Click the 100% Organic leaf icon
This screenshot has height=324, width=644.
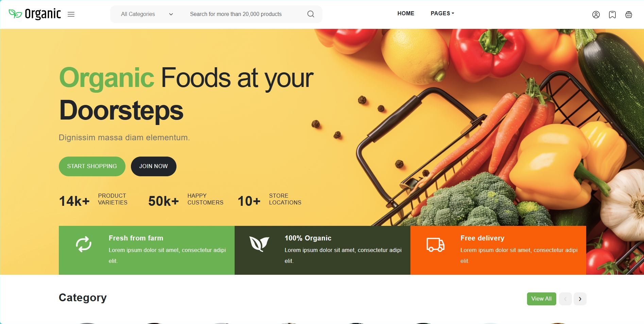(259, 244)
